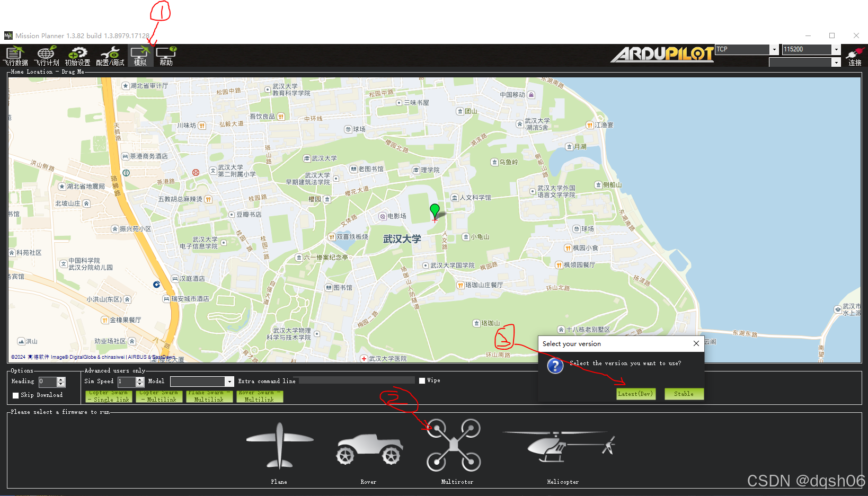Click the 江渔宴 restaurant marker
868x496 pixels.
tap(590, 125)
